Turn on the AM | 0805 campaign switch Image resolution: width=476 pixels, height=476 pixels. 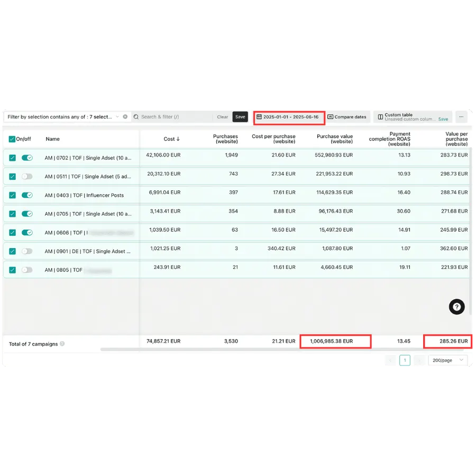(x=27, y=270)
